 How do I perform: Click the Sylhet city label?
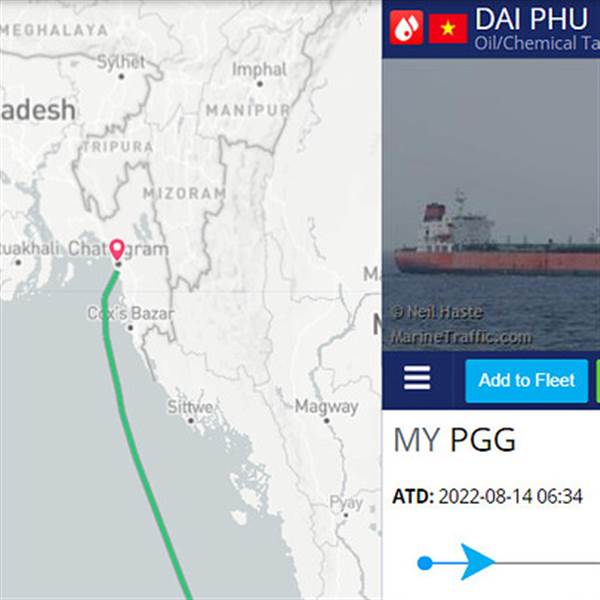pos(121,62)
